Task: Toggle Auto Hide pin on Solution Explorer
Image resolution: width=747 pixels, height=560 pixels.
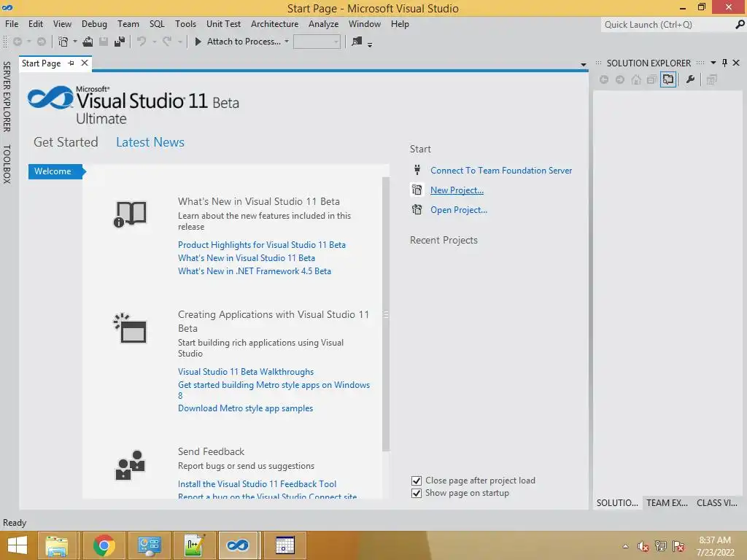Action: [x=724, y=63]
